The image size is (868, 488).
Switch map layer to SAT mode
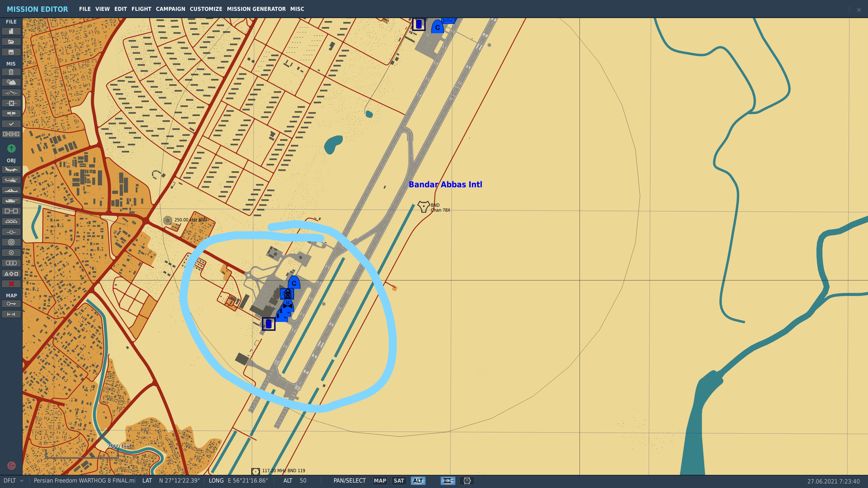click(x=399, y=481)
